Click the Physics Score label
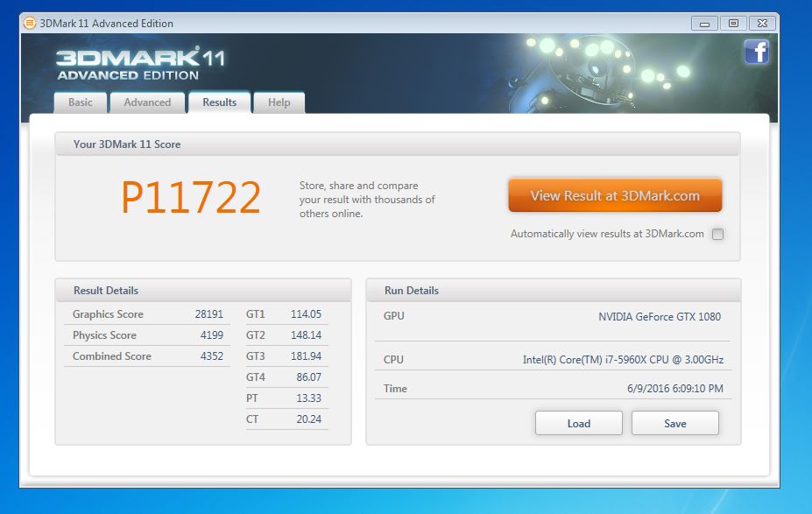Screen dimensions: 812x514 click(x=104, y=335)
